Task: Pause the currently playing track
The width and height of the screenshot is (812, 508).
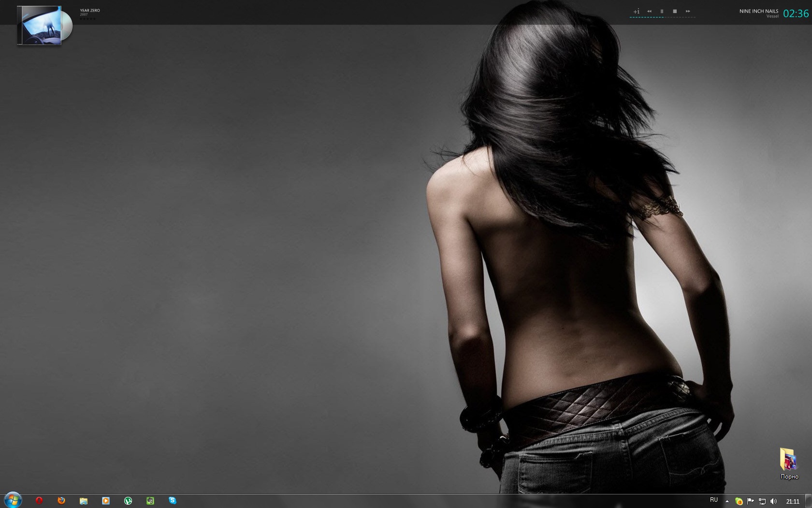Action: [x=662, y=11]
